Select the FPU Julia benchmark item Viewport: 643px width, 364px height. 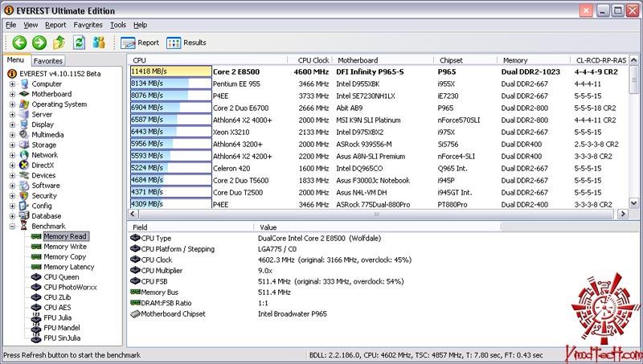point(59,317)
